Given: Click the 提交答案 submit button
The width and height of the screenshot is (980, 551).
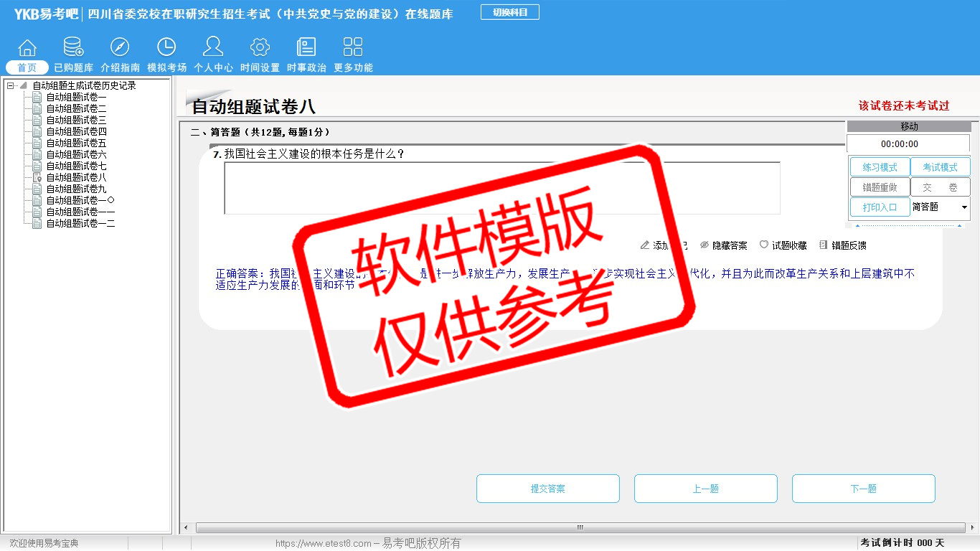Looking at the screenshot, I should coord(547,489).
